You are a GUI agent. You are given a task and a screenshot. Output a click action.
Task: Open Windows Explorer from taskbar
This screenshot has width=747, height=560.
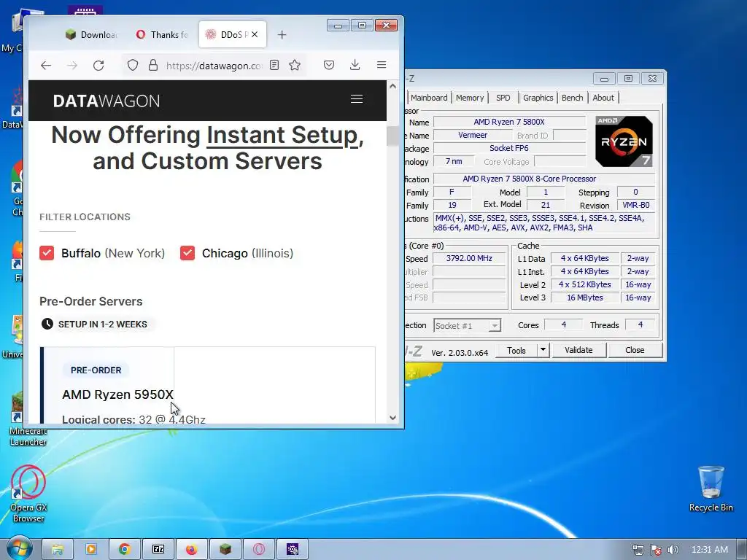pyautogui.click(x=57, y=549)
